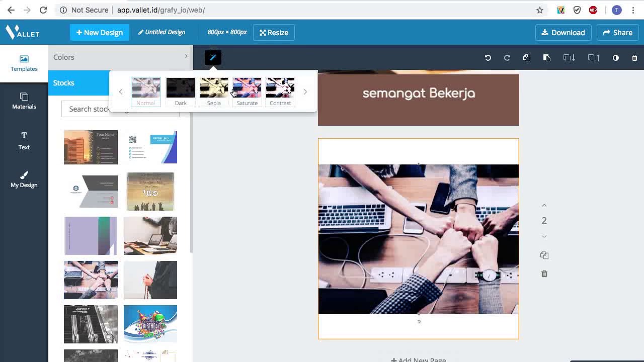Screen dimensions: 644x362
Task: Choose the Contrast filter preset
Action: pyautogui.click(x=280, y=92)
